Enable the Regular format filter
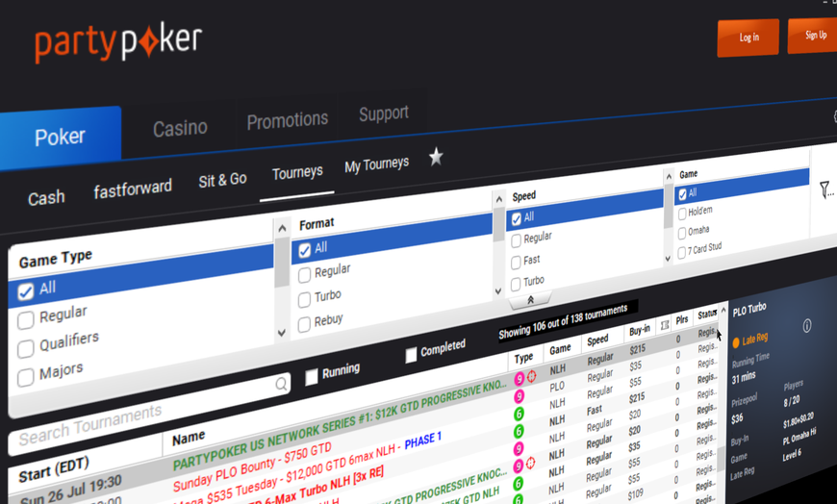 point(304,275)
